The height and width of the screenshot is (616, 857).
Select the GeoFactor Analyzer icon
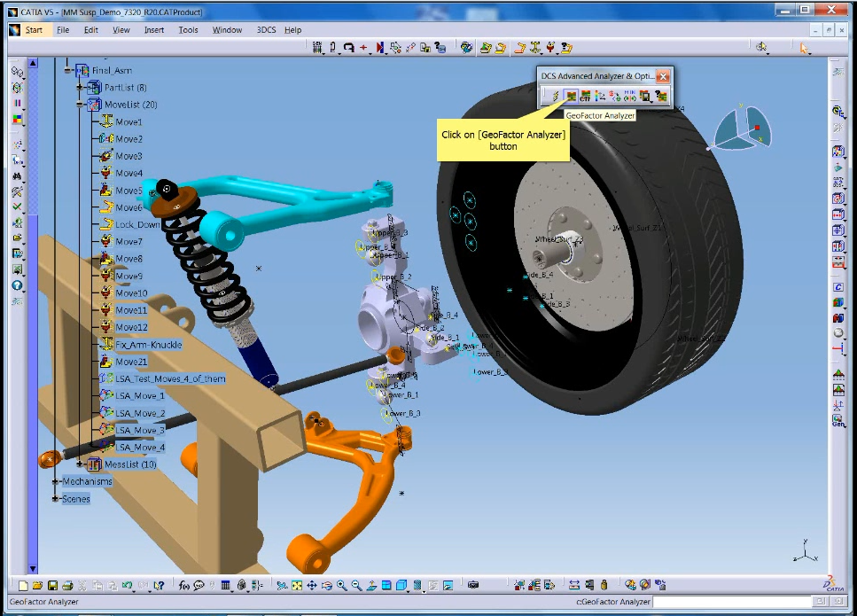coord(572,96)
